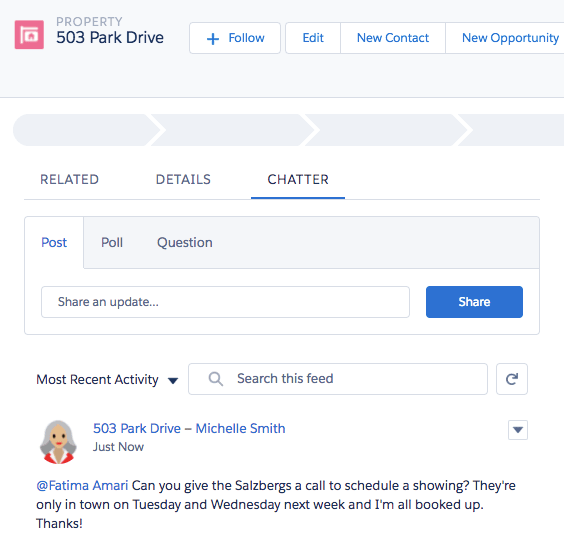The image size is (564, 541).
Task: Click the 503 Park Drive record title
Action: tap(110, 37)
